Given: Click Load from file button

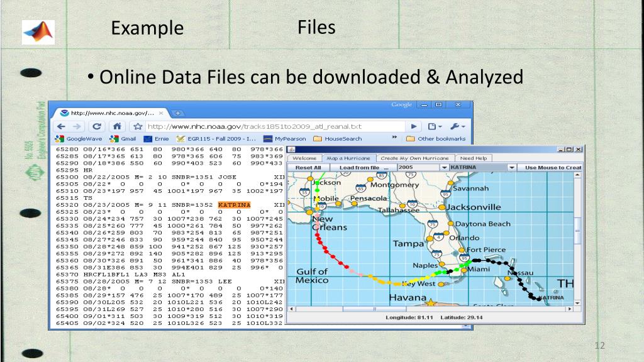Looking at the screenshot, I should click(364, 167).
